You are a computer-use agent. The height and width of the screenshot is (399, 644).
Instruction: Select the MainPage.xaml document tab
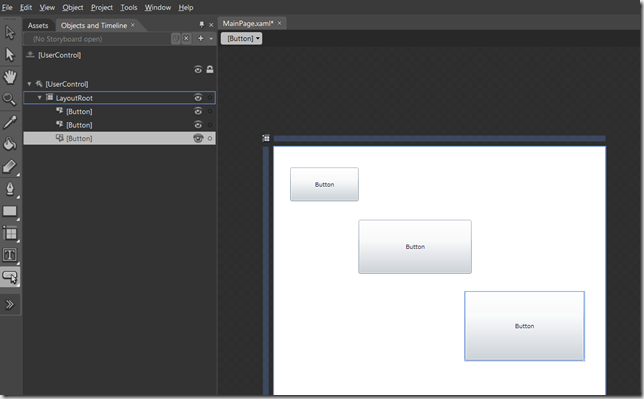248,23
